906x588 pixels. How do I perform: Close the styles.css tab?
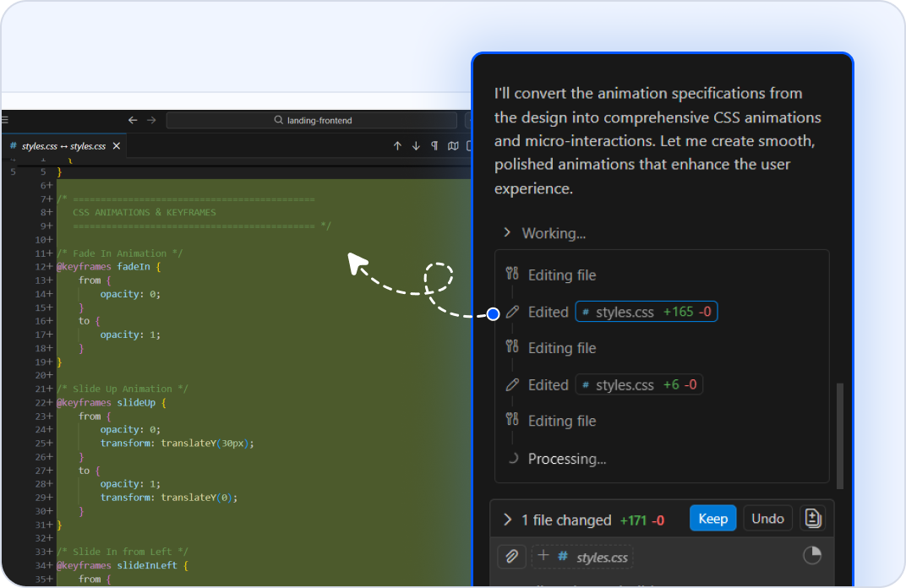[116, 145]
